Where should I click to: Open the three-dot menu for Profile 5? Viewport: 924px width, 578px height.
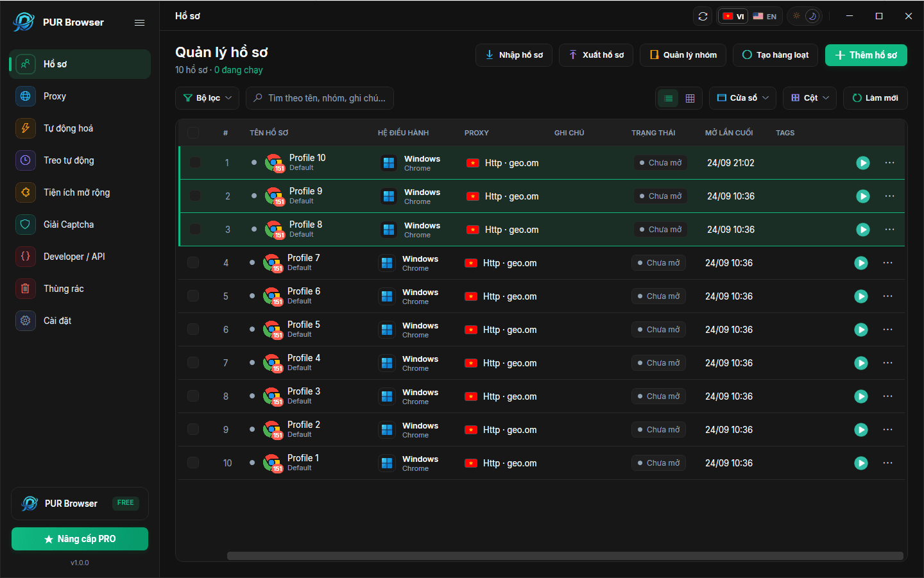887,330
